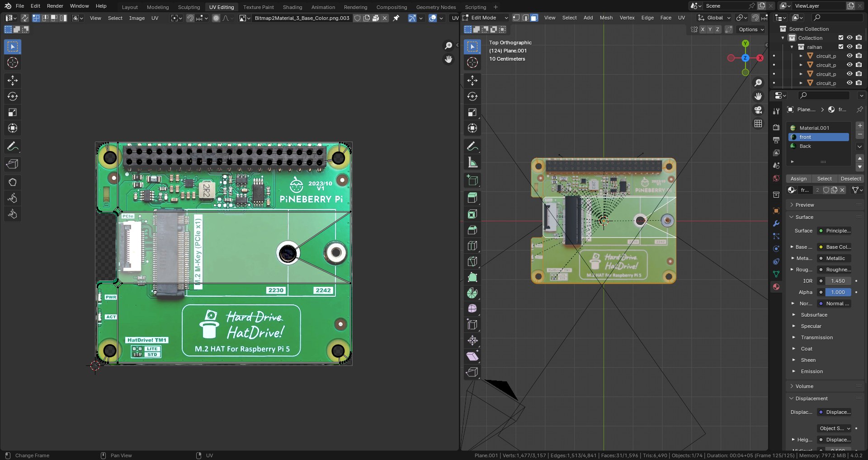Image resolution: width=868 pixels, height=460 pixels.
Task: Click the Assign material button
Action: point(798,179)
